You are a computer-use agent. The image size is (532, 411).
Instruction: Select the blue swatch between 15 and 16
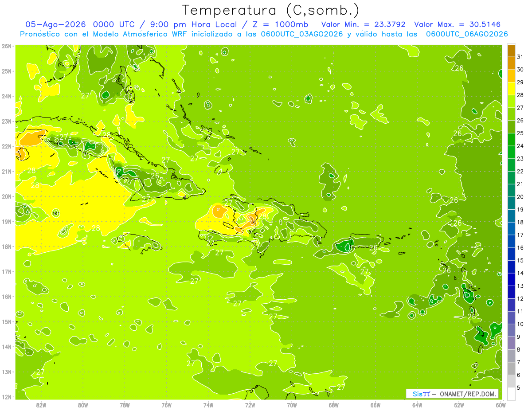coord(511,254)
